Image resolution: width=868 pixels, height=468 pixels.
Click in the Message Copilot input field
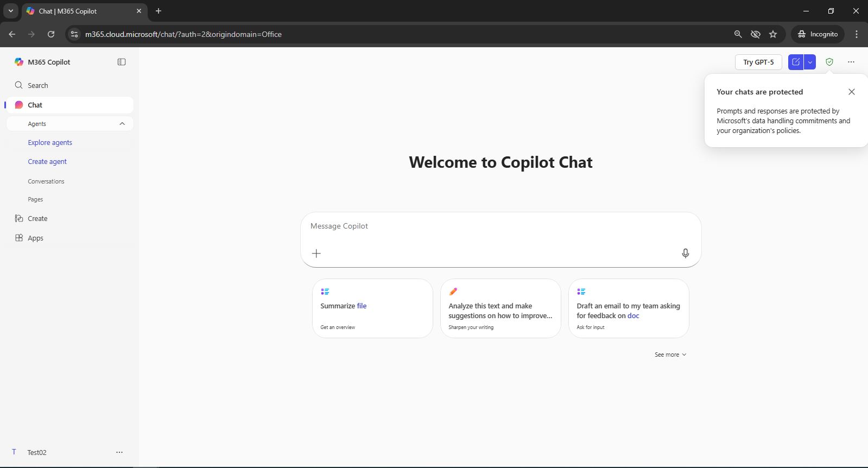tap(489, 226)
